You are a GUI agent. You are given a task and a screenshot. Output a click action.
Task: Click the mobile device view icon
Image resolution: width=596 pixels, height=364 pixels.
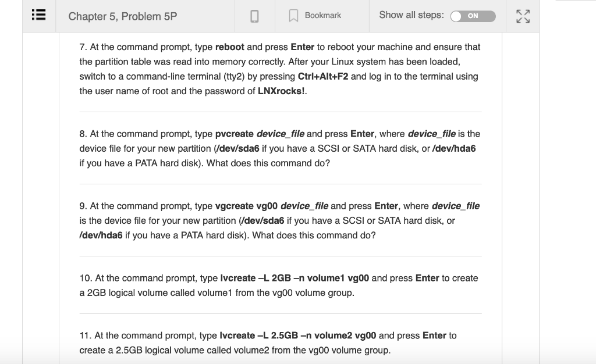(x=254, y=16)
